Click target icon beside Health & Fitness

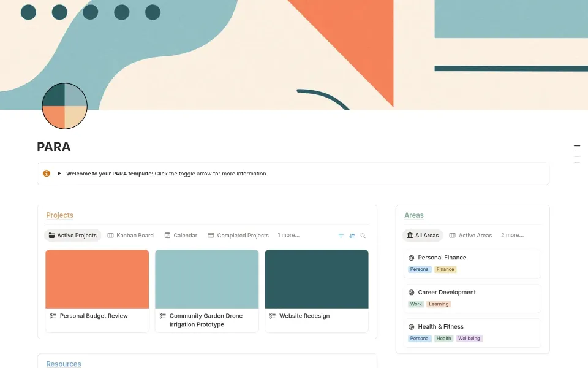[x=412, y=327]
